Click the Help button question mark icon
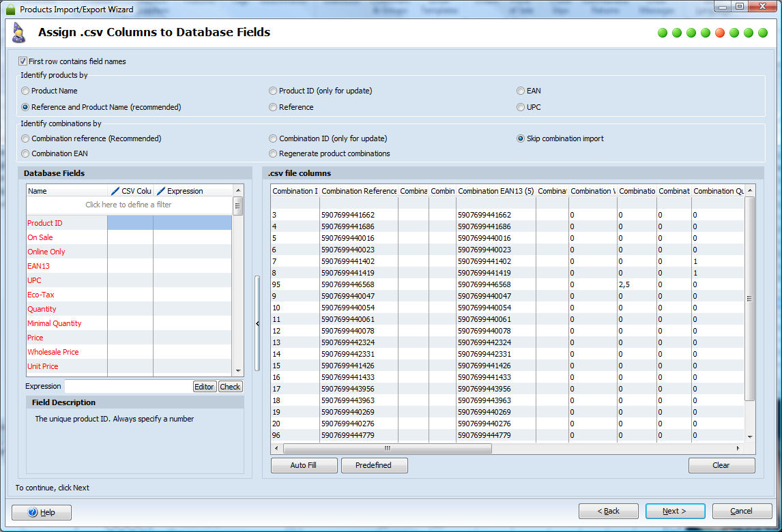782x532 pixels. coord(33,512)
